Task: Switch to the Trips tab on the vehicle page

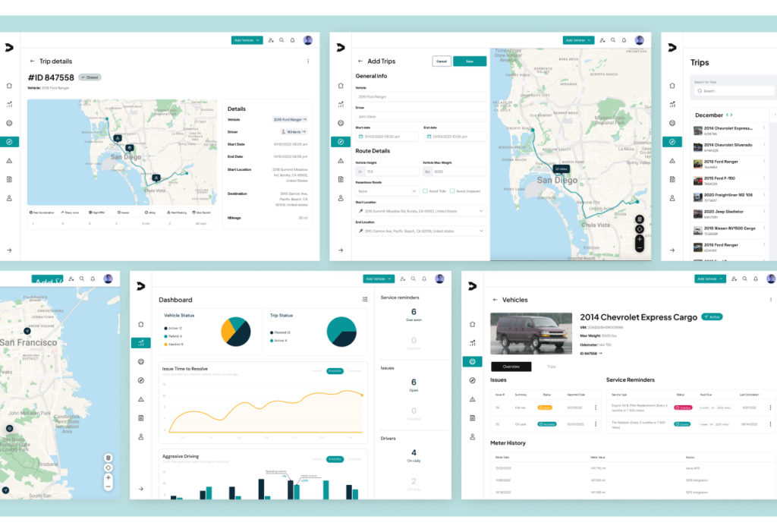Action: tap(552, 367)
